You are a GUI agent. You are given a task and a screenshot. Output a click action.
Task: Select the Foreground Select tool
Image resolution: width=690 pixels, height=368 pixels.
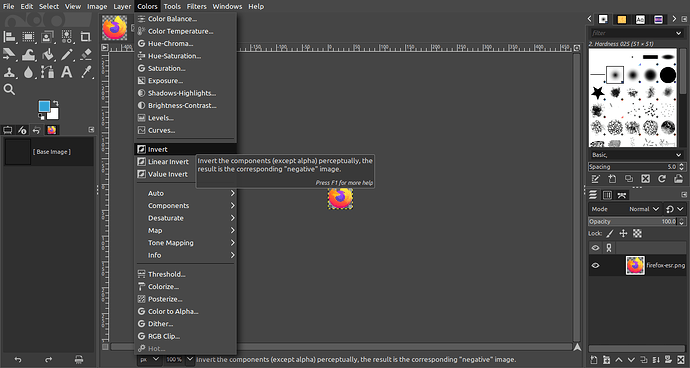(48, 37)
